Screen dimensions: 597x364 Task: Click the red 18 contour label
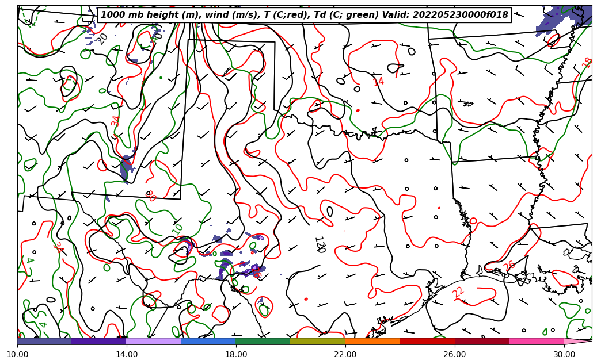(587, 62)
